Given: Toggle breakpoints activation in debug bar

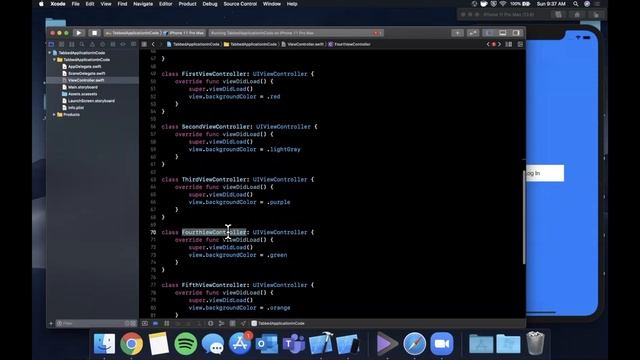Looking at the screenshot, I should pos(156,323).
